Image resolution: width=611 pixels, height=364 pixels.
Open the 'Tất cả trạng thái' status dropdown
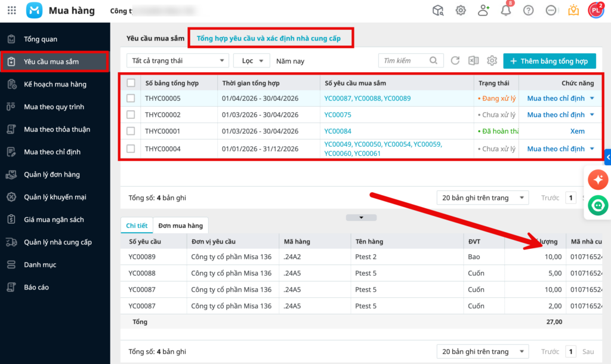tap(178, 61)
